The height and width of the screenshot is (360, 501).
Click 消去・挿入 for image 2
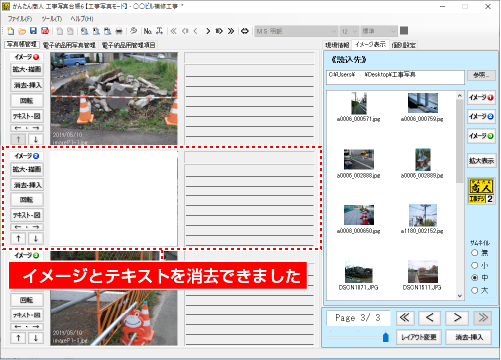pyautogui.click(x=27, y=185)
